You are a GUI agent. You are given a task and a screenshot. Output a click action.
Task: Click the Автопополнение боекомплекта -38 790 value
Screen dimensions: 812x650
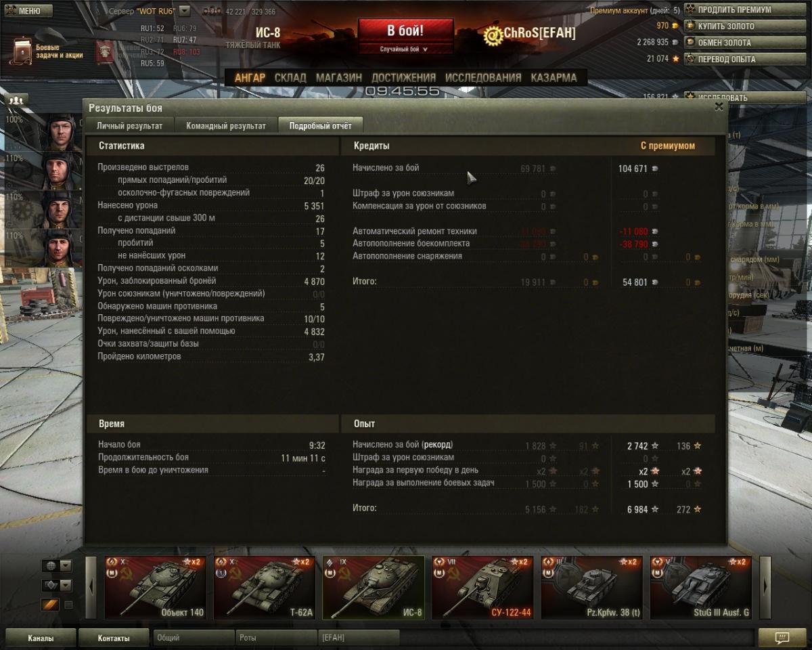[x=633, y=244]
